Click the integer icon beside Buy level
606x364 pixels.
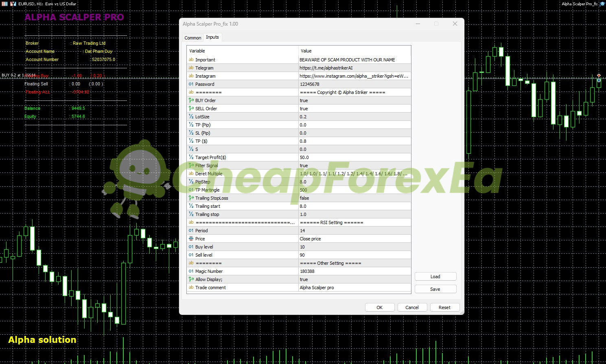click(191, 247)
